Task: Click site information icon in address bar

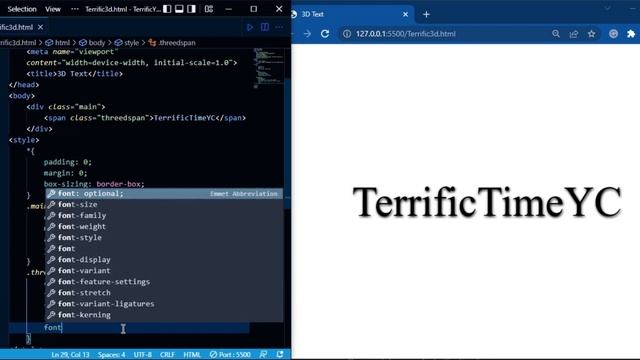Action: (x=347, y=34)
